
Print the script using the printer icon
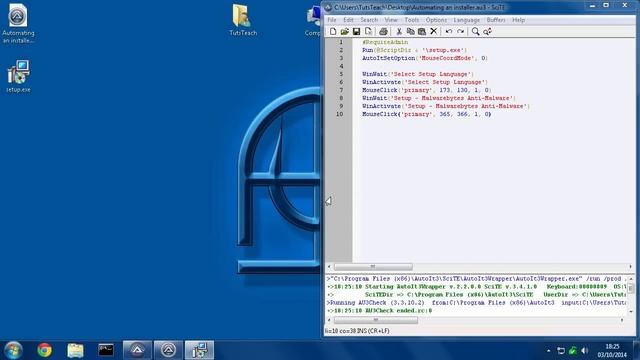383,31
